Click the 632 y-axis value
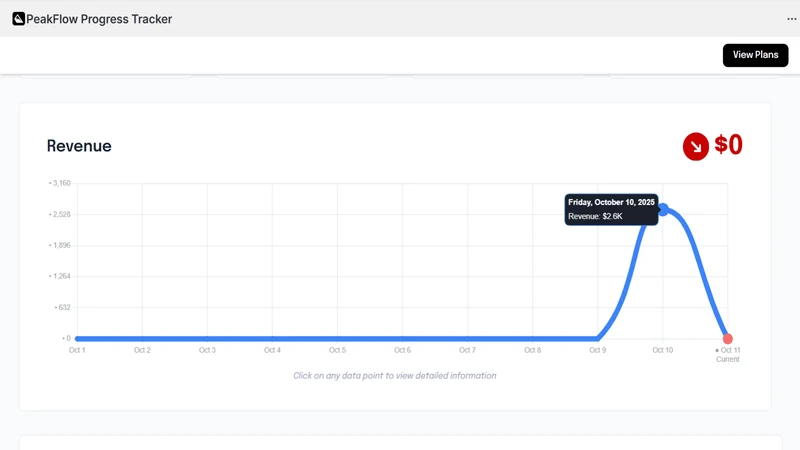The height and width of the screenshot is (450, 800). point(64,308)
